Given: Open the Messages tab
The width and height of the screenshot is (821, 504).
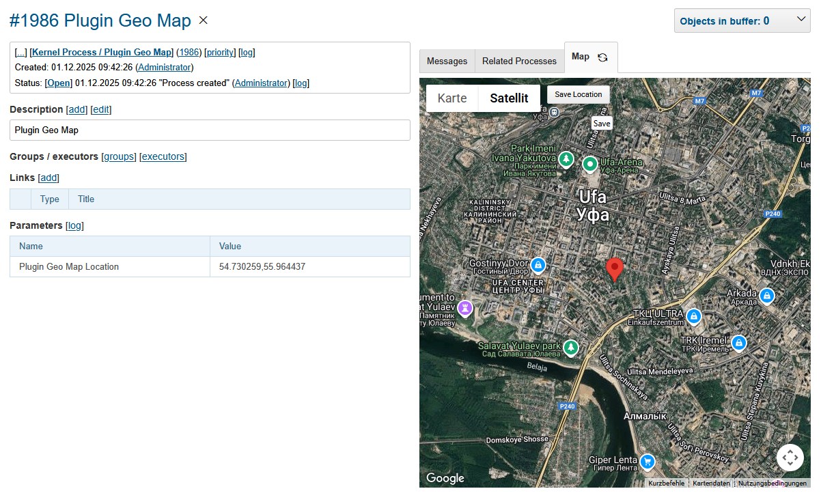Looking at the screenshot, I should (x=447, y=61).
